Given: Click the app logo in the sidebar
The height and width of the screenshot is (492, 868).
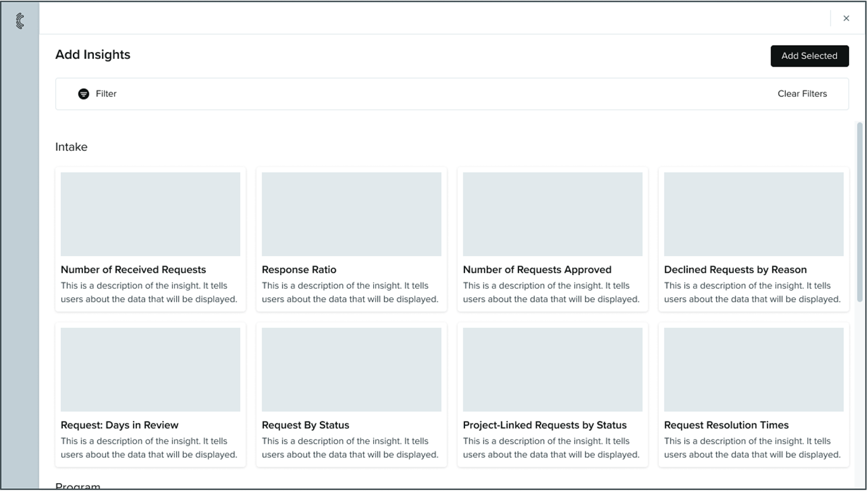Looking at the screenshot, I should (x=20, y=21).
